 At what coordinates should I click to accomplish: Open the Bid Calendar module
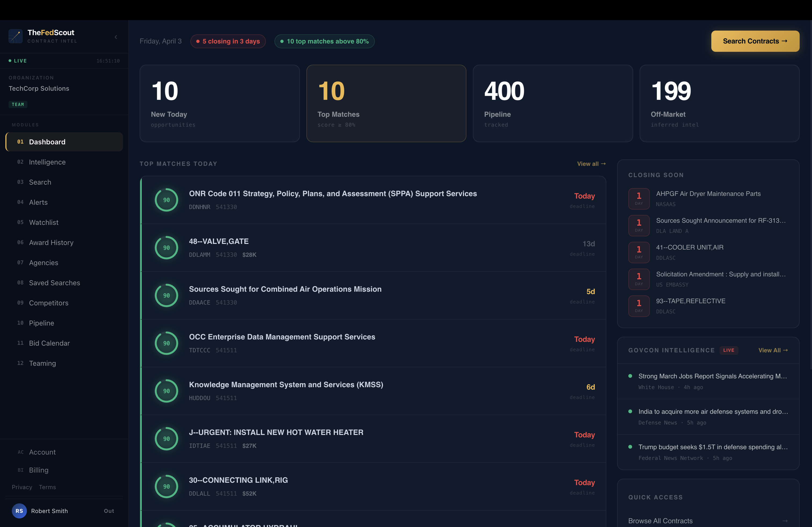click(49, 343)
